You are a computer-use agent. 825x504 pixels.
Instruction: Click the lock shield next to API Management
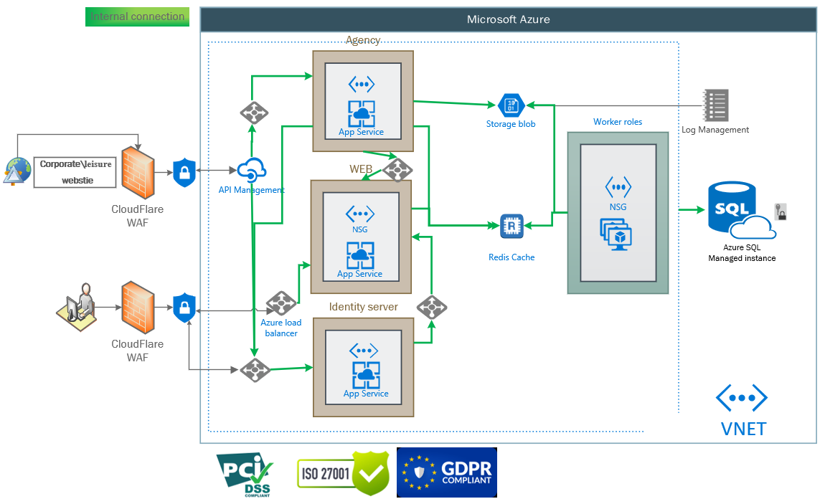[x=184, y=172]
